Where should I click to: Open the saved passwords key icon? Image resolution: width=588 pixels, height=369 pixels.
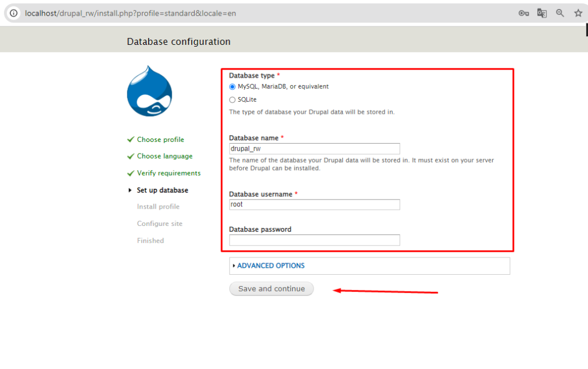[523, 13]
